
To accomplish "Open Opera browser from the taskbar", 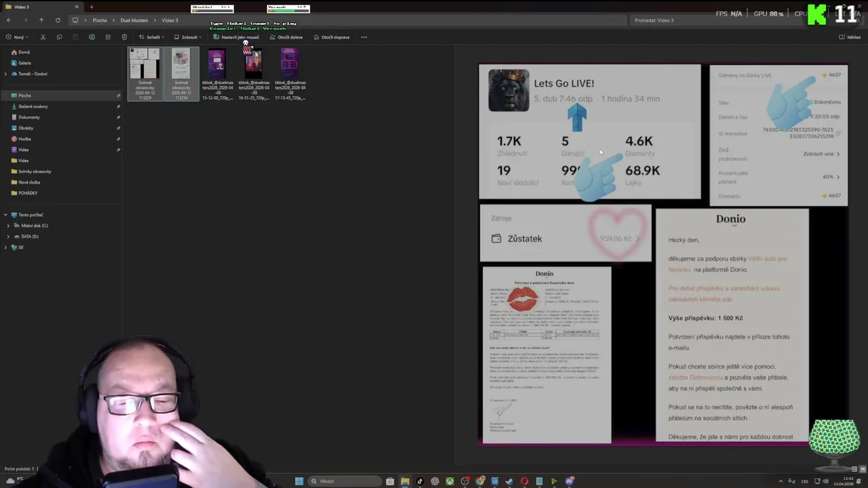I will [x=524, y=481].
